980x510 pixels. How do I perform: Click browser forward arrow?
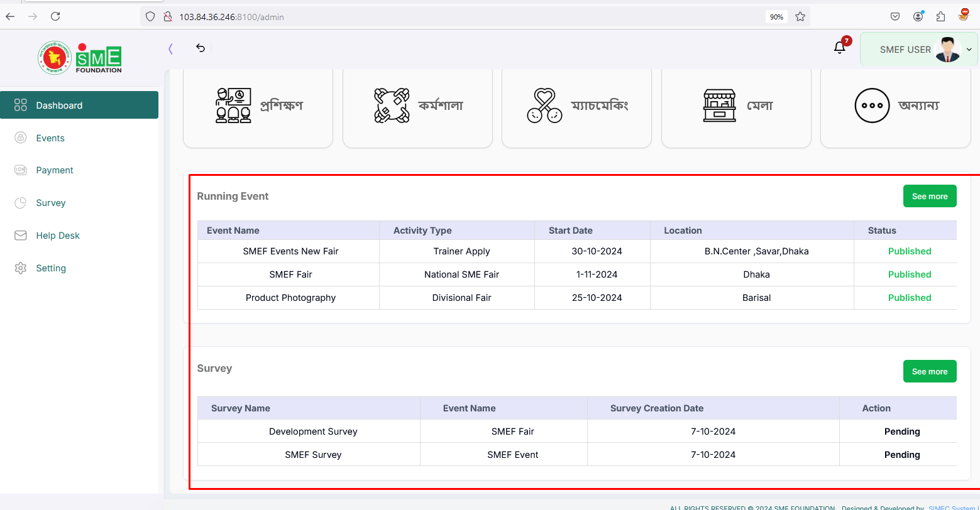(x=33, y=16)
